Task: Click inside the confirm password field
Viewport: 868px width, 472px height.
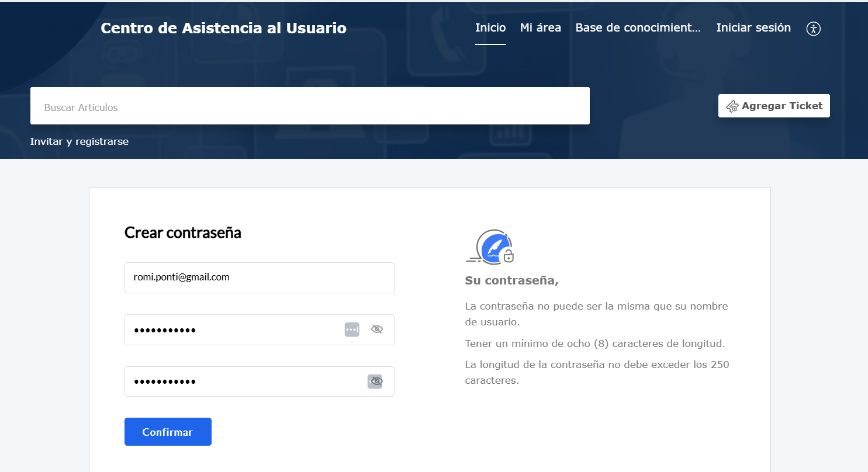Action: coord(260,381)
